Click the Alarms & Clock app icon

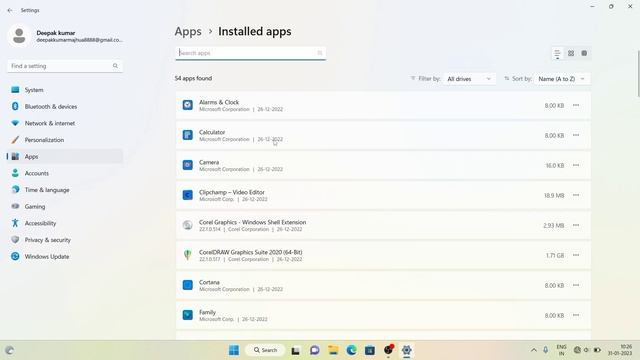pyautogui.click(x=187, y=105)
